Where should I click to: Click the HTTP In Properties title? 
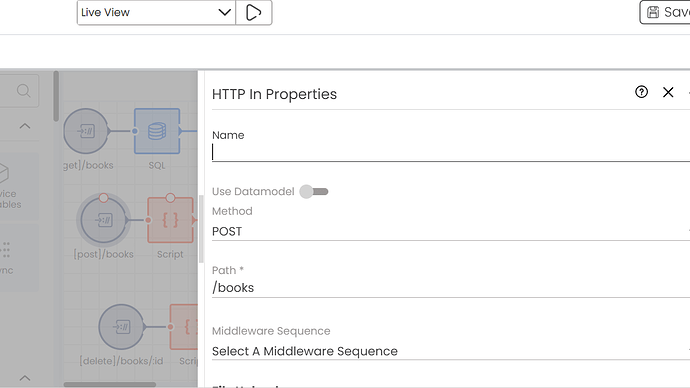point(274,94)
